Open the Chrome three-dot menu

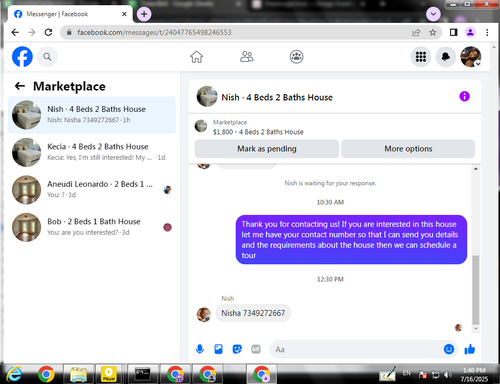coord(487,32)
